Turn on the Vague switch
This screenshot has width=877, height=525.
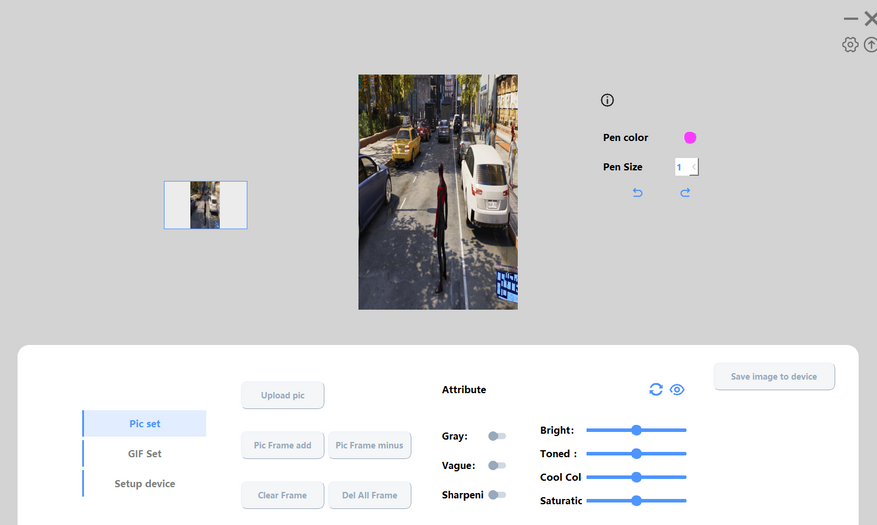(496, 465)
